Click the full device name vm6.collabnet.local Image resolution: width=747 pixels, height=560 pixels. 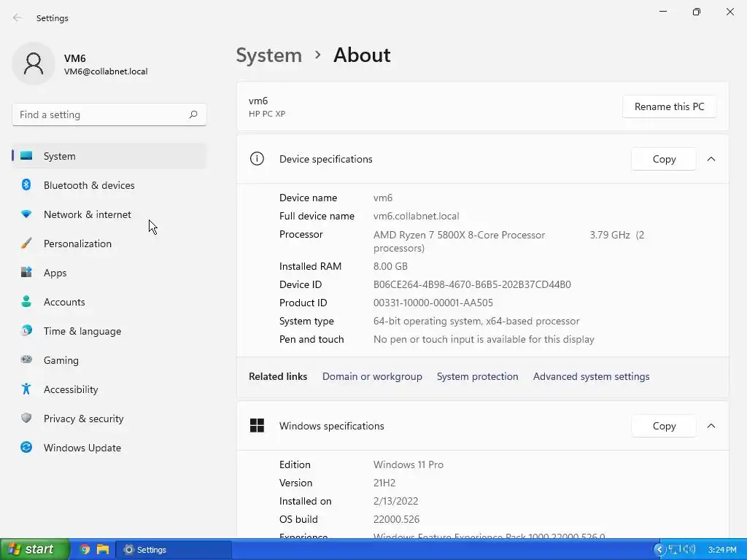click(x=417, y=216)
